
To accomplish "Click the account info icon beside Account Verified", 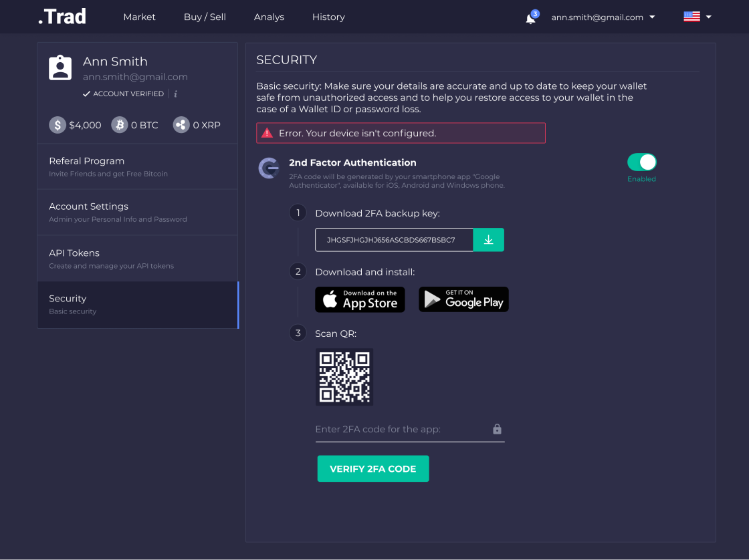I will 175,94.
